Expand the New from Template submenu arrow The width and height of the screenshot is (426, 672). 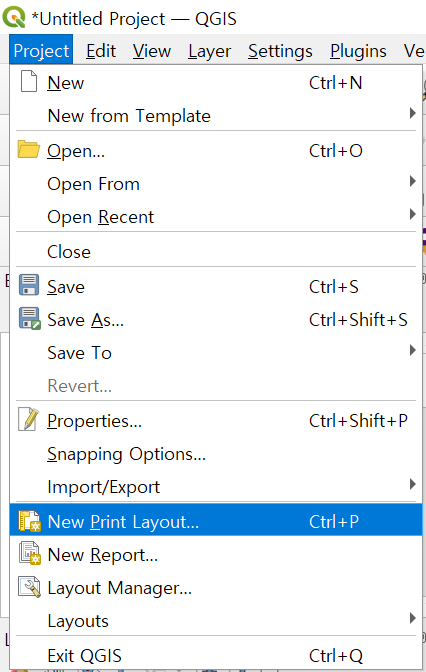click(x=412, y=113)
